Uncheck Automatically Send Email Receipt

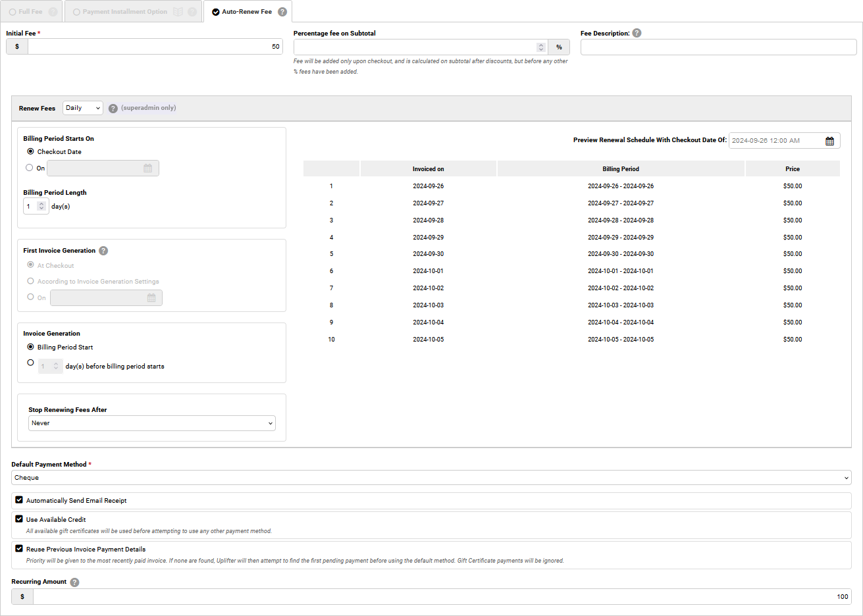click(x=19, y=500)
